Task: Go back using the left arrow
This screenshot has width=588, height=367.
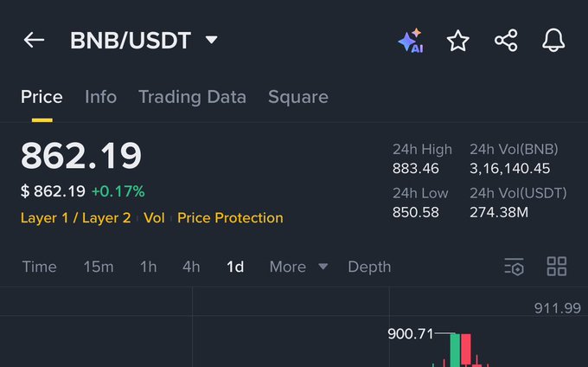Action: coord(34,40)
